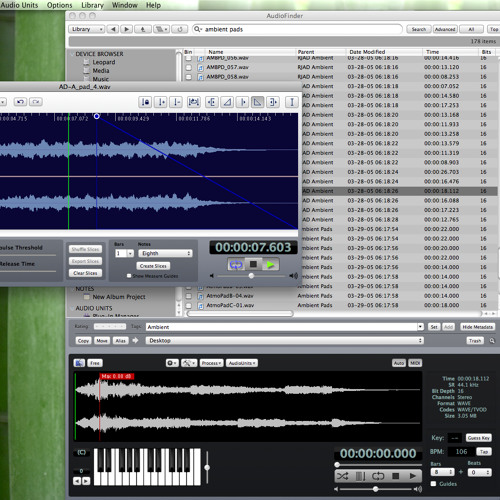Click the undo icon in the pad editor

[20, 102]
